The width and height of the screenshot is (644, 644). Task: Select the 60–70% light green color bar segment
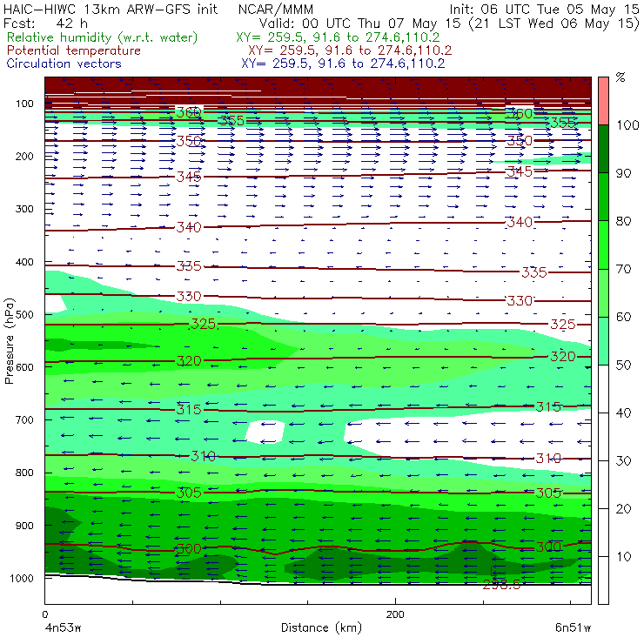(603, 292)
